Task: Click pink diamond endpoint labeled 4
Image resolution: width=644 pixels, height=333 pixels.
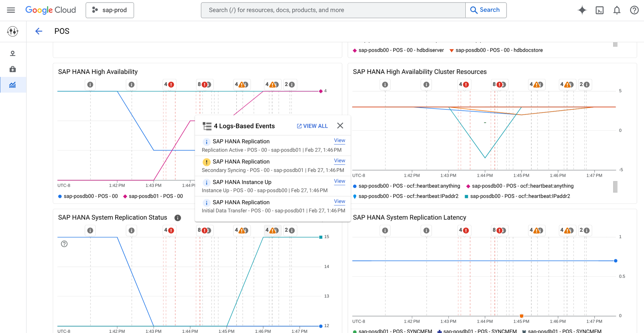Action: [321, 91]
